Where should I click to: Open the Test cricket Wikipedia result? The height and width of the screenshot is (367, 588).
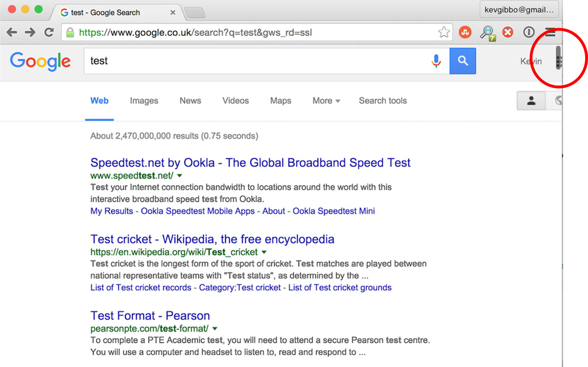click(x=212, y=239)
